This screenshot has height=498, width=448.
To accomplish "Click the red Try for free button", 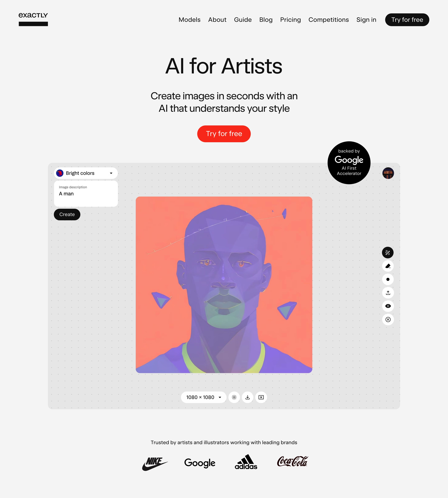I will (224, 134).
